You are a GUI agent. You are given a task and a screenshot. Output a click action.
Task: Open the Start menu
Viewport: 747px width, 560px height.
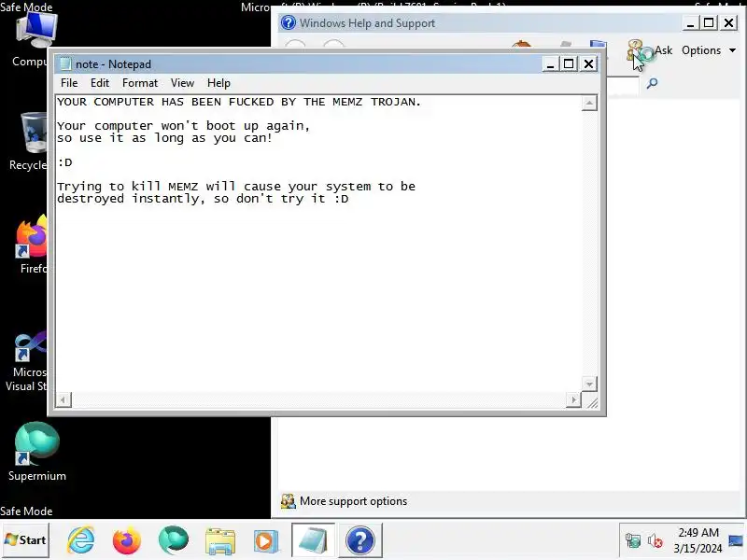[25, 540]
